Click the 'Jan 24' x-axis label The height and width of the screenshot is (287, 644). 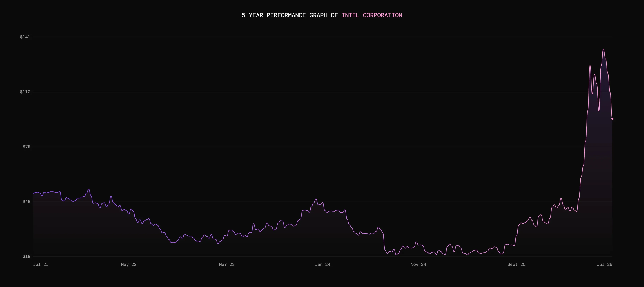click(323, 265)
